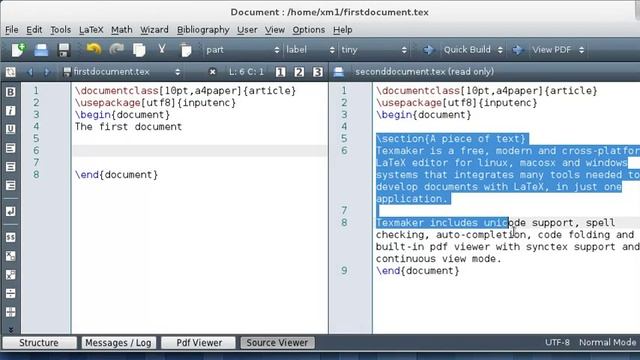Run Quick Build with the arrow icon

coord(429,50)
